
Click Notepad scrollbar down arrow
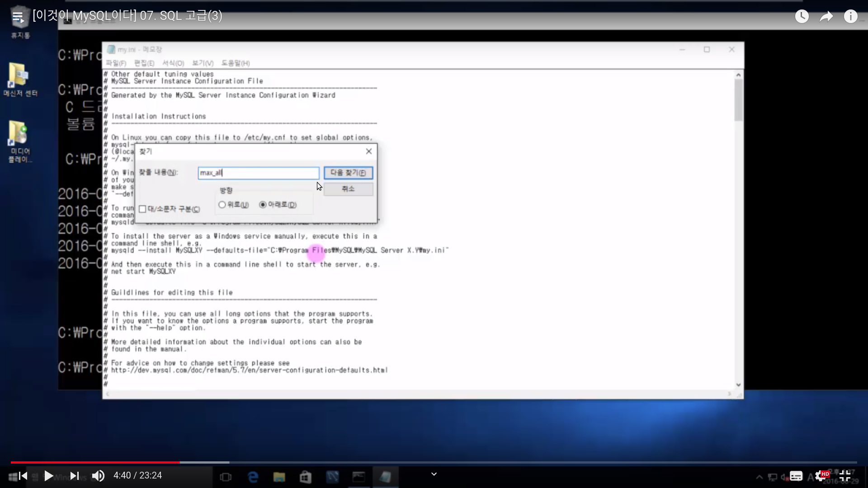point(739,385)
